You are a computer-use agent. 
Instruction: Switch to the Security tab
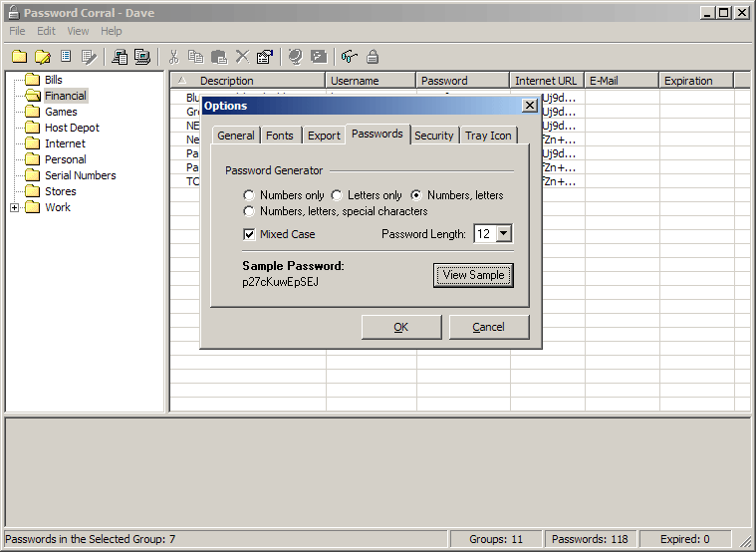tap(434, 136)
